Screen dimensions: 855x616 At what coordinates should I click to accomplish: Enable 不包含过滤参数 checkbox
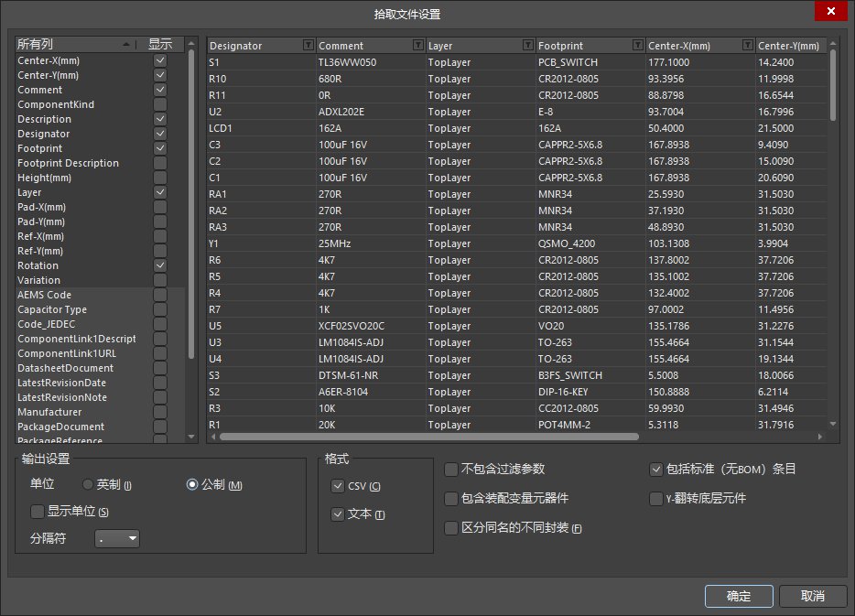pos(451,470)
